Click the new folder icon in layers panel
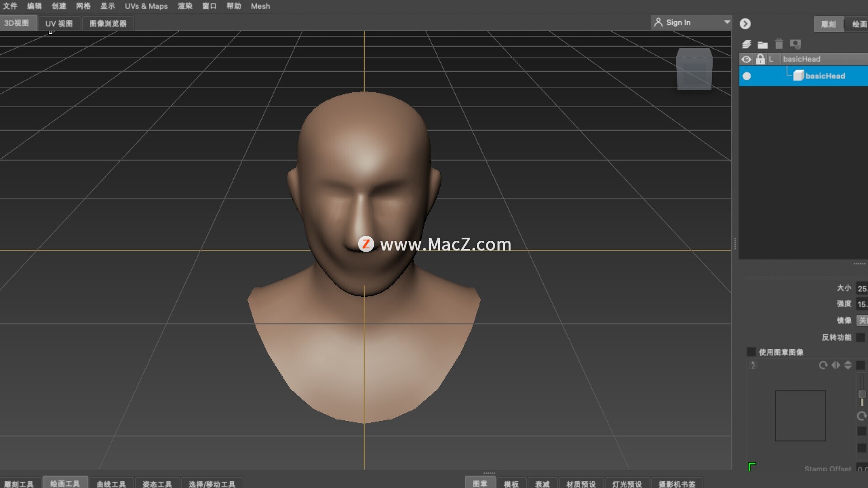Image resolution: width=868 pixels, height=488 pixels. (x=763, y=44)
